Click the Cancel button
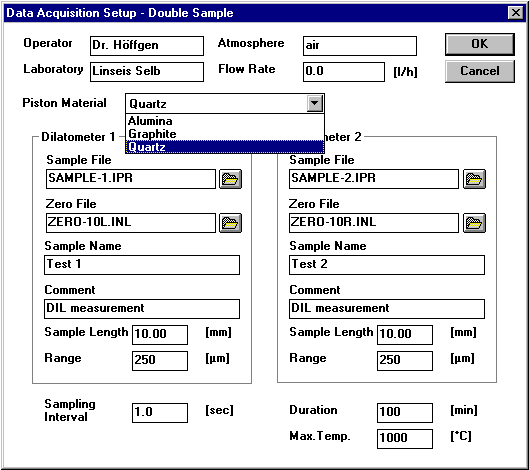Screen dimensions: 529x470 click(480, 71)
